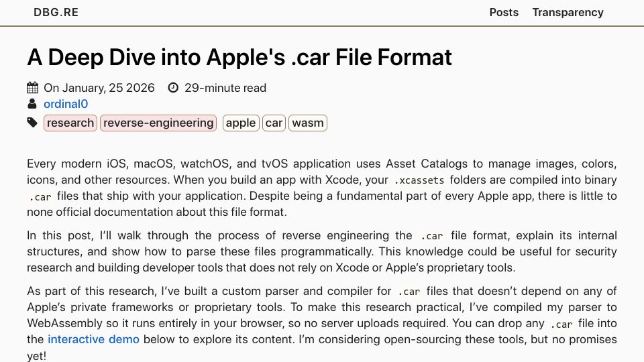Click the .xcassets inline code

point(419,180)
